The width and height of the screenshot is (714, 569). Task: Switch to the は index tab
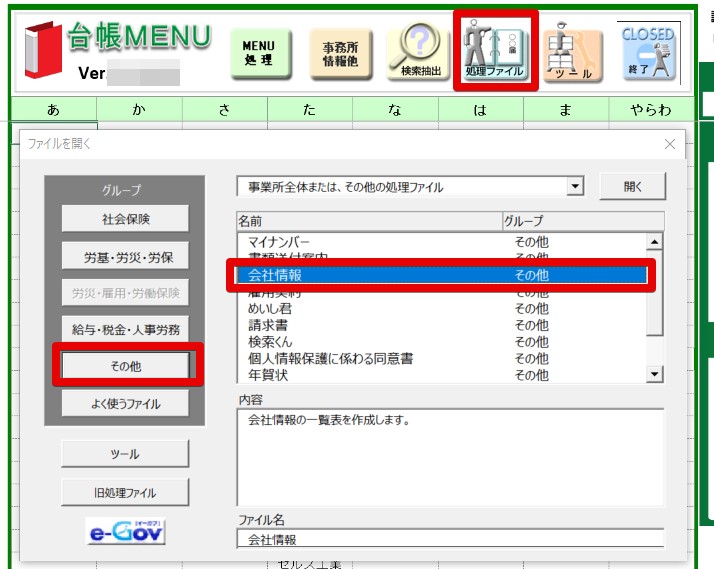pyautogui.click(x=480, y=110)
